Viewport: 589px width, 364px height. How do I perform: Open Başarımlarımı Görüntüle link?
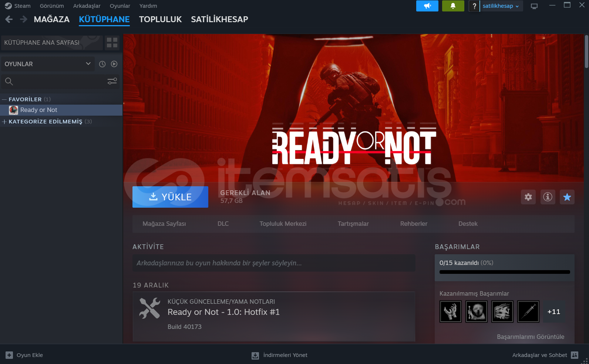(x=531, y=337)
